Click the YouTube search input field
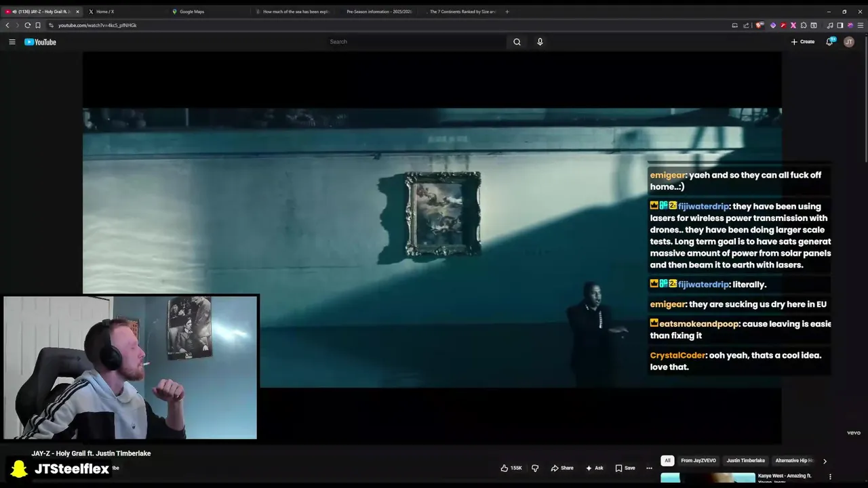868x488 pixels. (x=415, y=42)
